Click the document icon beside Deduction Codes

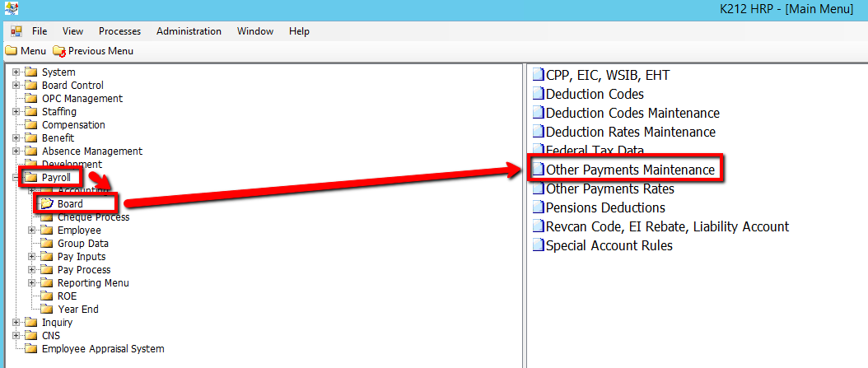(x=538, y=95)
